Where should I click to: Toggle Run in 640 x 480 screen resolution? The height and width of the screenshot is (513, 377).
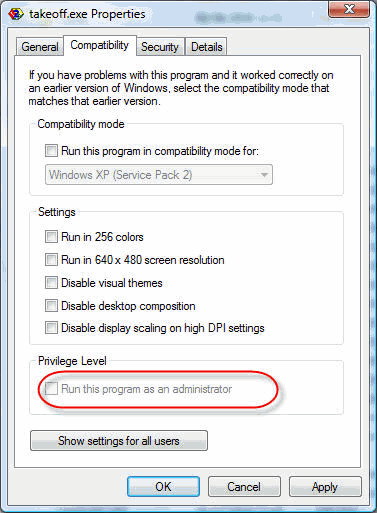[x=51, y=260]
